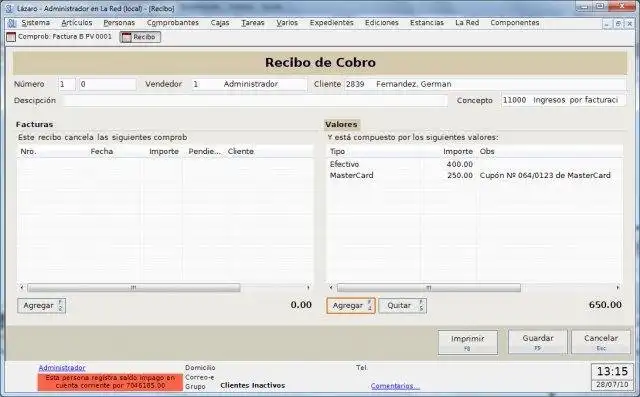This screenshot has width=640, height=397.
Task: Click the Guardar button
Action: coord(538,342)
